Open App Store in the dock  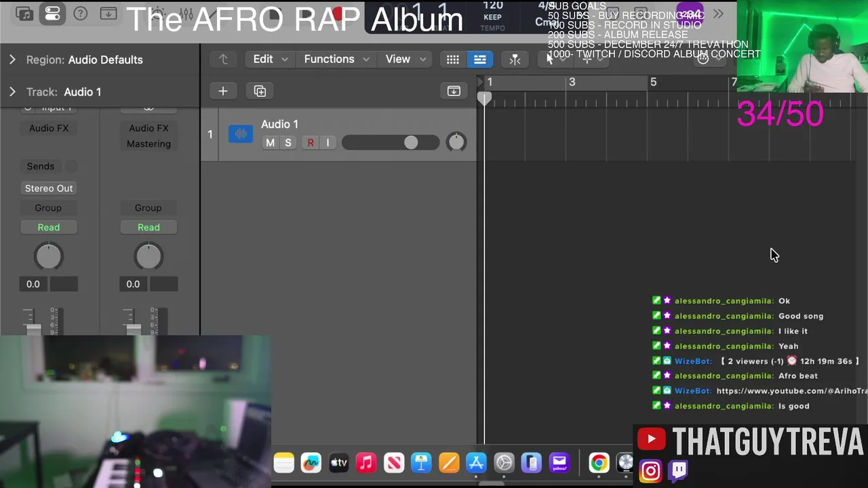[476, 463]
